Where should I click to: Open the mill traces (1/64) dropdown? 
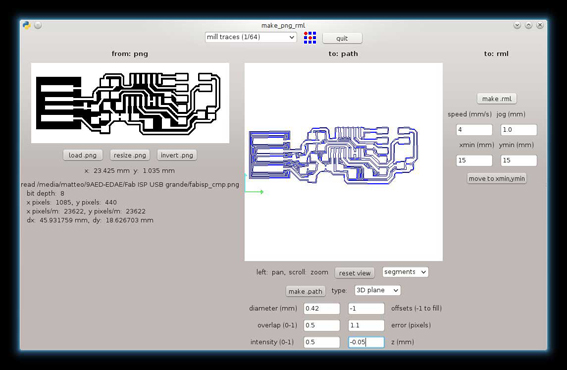251,37
